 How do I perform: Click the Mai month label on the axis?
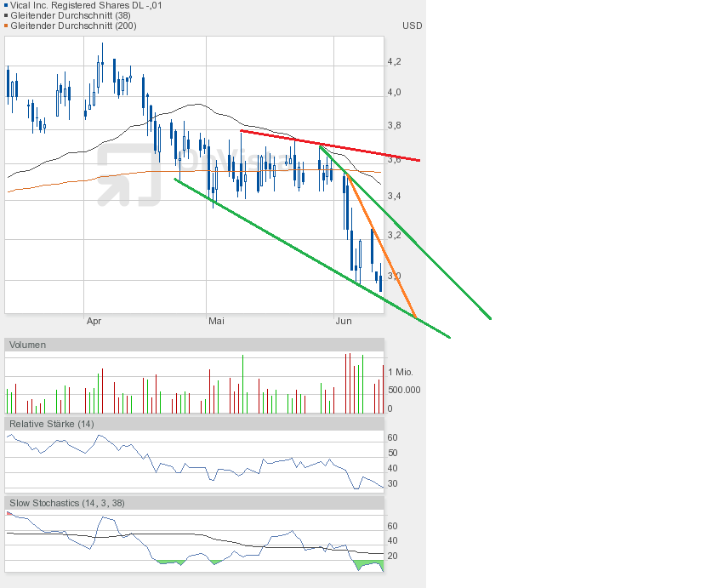tap(216, 321)
